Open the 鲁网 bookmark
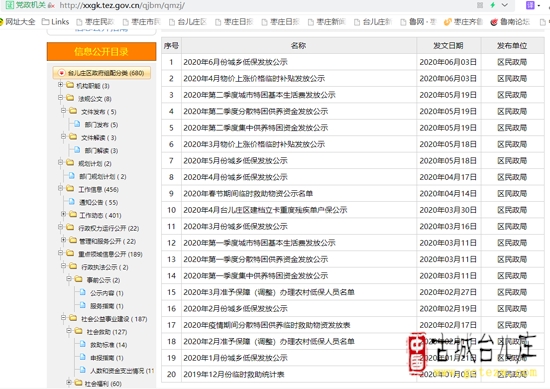Image resolution: width=550 pixels, height=389 pixels. pos(418,22)
